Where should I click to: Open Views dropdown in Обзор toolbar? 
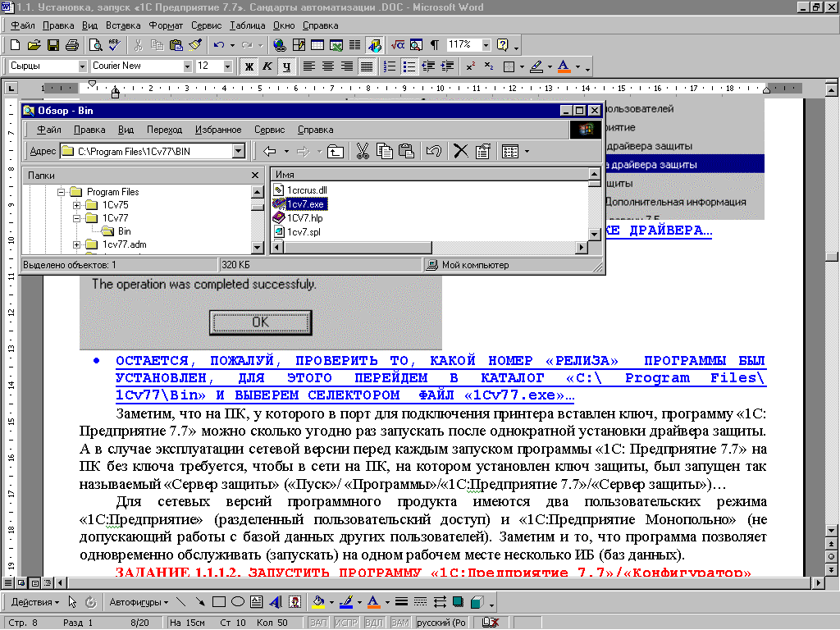pyautogui.click(x=527, y=152)
